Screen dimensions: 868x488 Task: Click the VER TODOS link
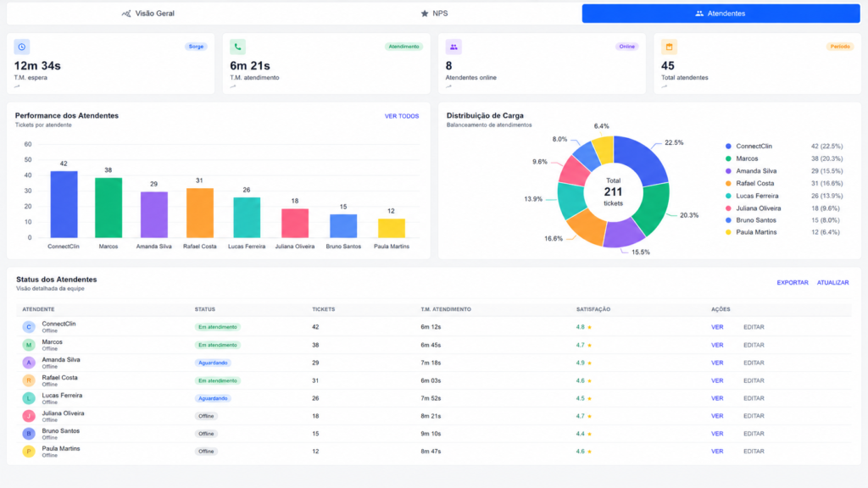[x=402, y=116]
